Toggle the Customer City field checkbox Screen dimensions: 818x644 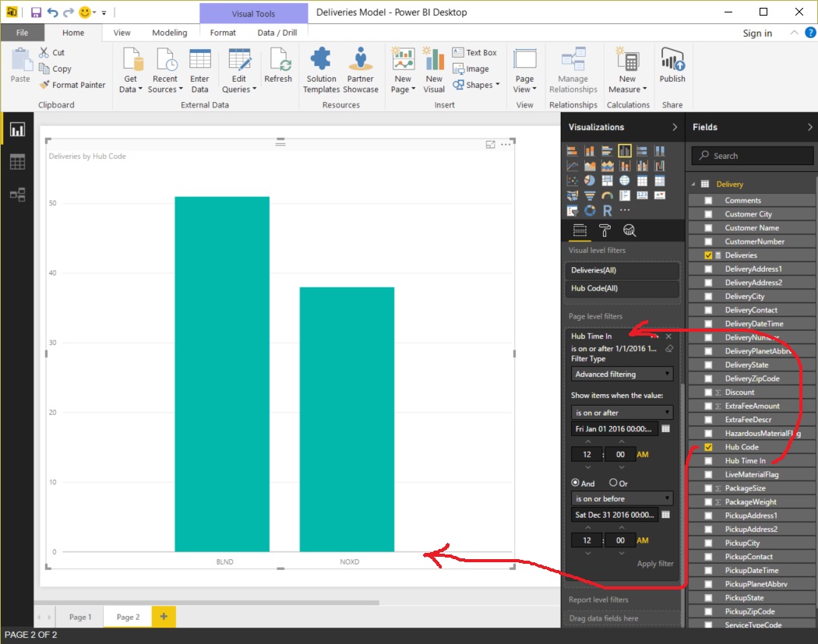[708, 214]
